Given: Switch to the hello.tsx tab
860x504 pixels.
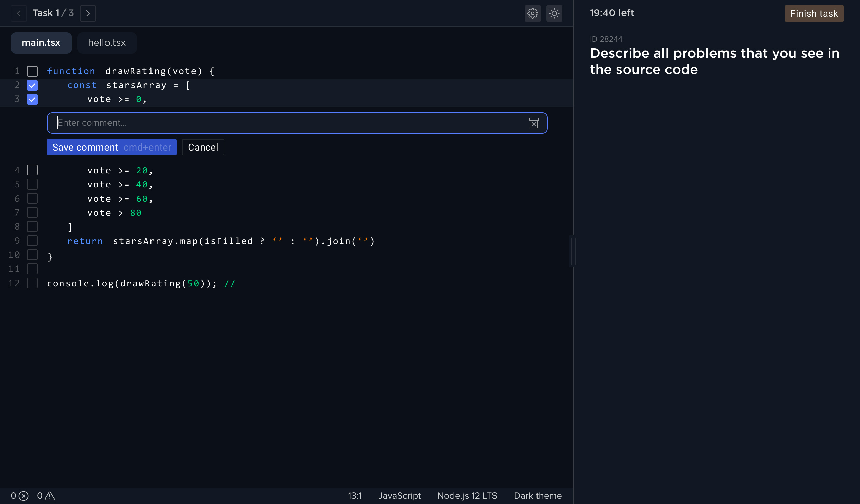Looking at the screenshot, I should pyautogui.click(x=107, y=43).
